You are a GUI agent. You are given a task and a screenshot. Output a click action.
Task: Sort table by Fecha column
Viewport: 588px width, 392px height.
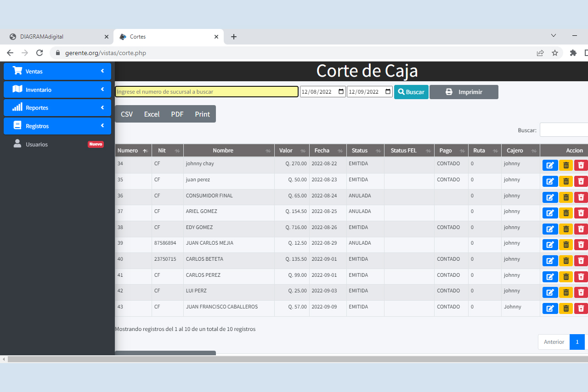[x=328, y=151]
